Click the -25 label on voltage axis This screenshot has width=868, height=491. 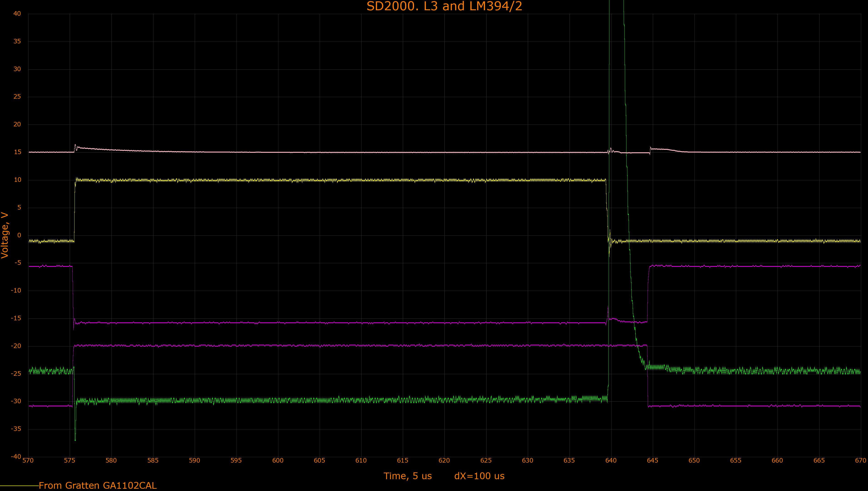16,373
